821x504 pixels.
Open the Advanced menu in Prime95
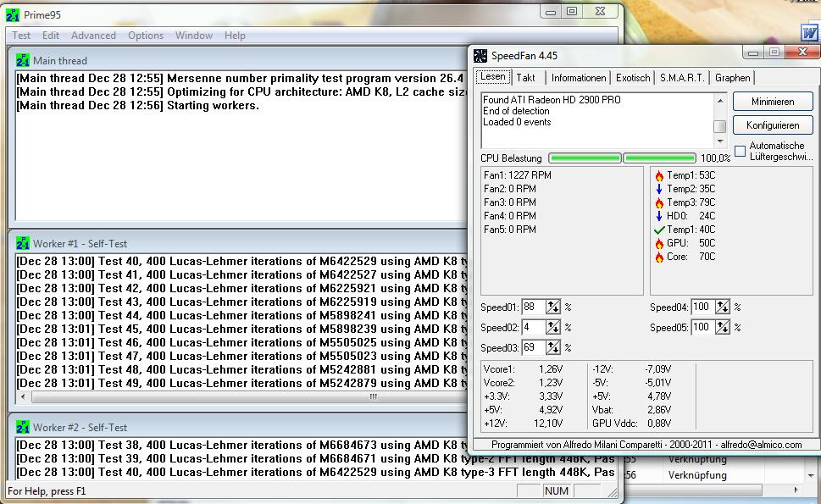point(93,36)
